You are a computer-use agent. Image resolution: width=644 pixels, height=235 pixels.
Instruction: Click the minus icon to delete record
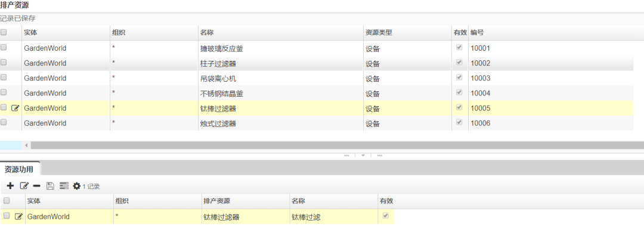click(36, 186)
